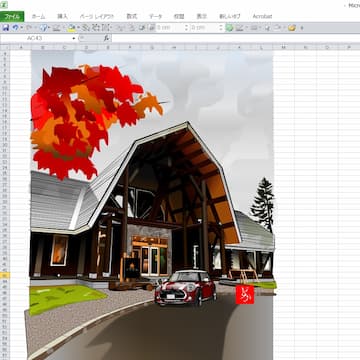
Task: Select the red signature stamp shape
Action: pyautogui.click(x=245, y=294)
